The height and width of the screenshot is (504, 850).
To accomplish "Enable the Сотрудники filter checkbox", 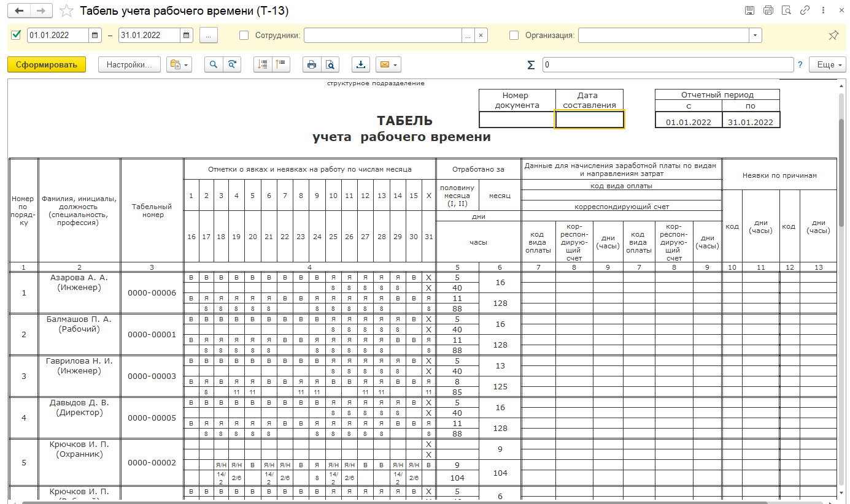I will [244, 36].
